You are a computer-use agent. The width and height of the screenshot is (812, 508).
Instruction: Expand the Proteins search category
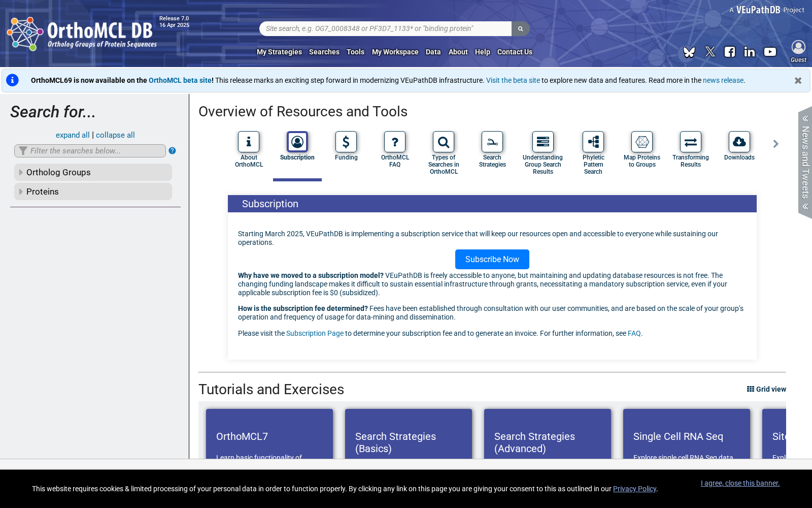(93, 192)
